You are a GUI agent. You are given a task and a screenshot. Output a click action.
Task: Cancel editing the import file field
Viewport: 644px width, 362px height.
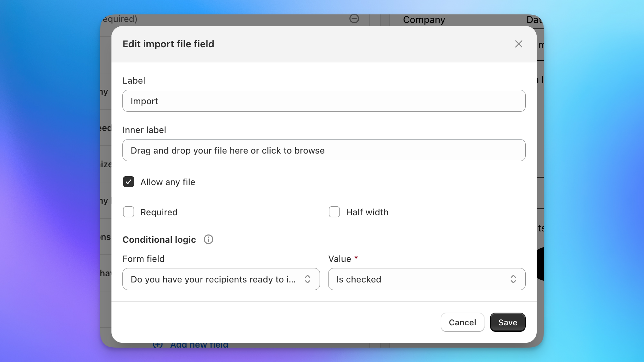coord(462,322)
